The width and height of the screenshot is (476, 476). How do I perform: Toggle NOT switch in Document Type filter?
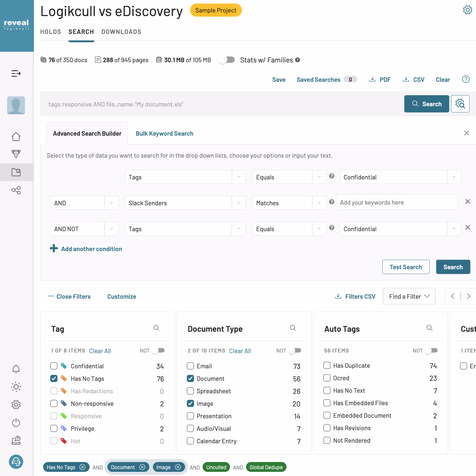(295, 350)
